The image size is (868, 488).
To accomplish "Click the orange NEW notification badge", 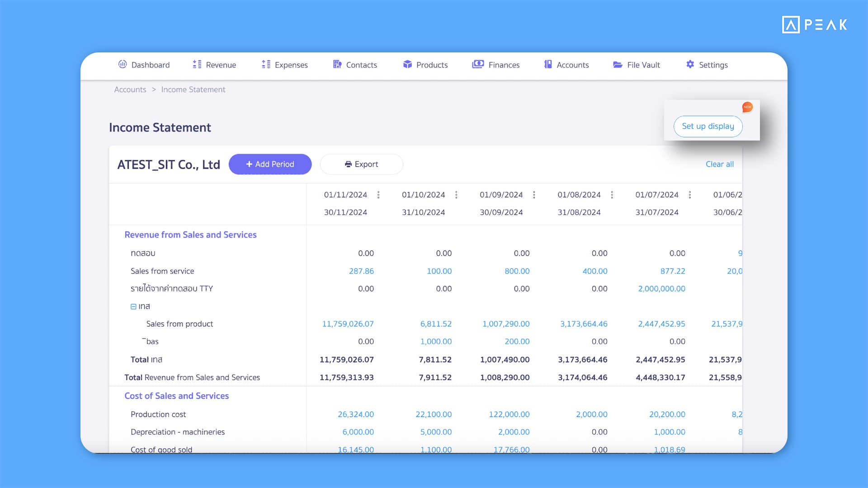I will click(747, 107).
